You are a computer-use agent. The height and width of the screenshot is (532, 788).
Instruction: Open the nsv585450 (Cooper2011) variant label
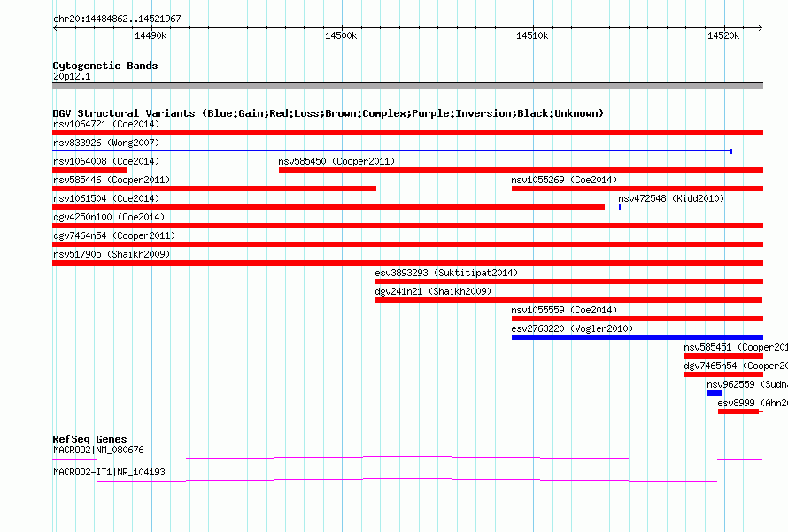pos(336,161)
